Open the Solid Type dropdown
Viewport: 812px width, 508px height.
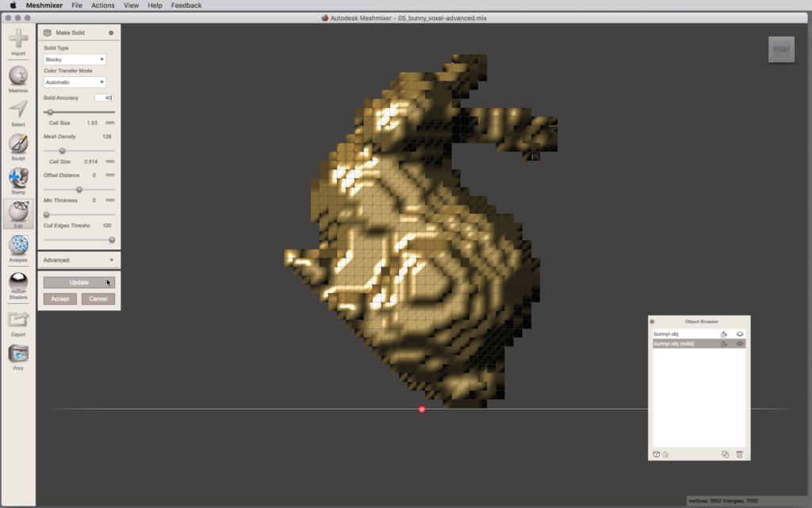tap(75, 60)
